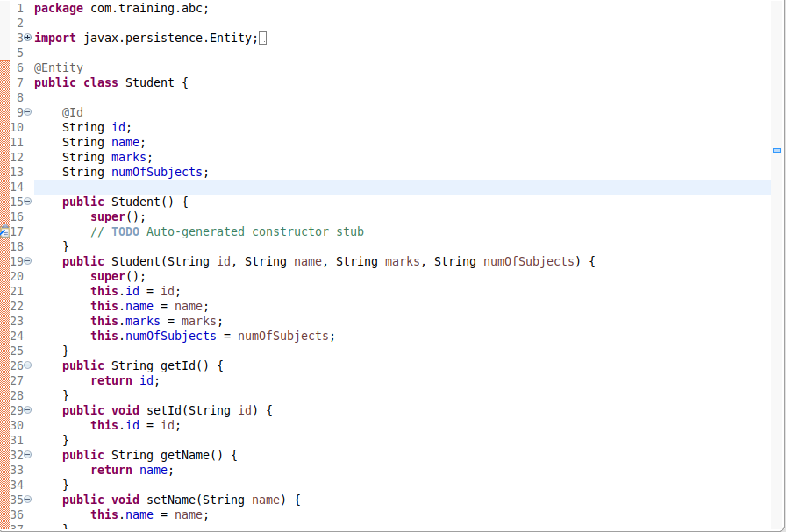The height and width of the screenshot is (532, 786).
Task: Collapse the setId method
Action: (x=26, y=410)
